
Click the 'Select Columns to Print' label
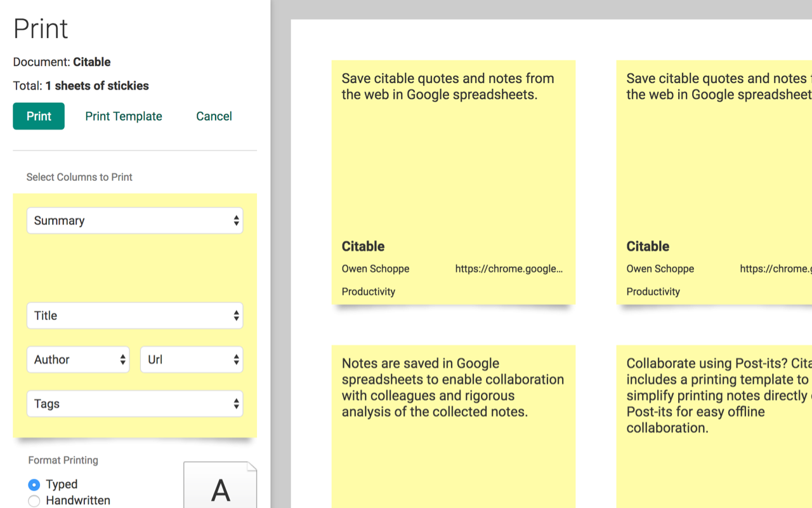(x=79, y=177)
